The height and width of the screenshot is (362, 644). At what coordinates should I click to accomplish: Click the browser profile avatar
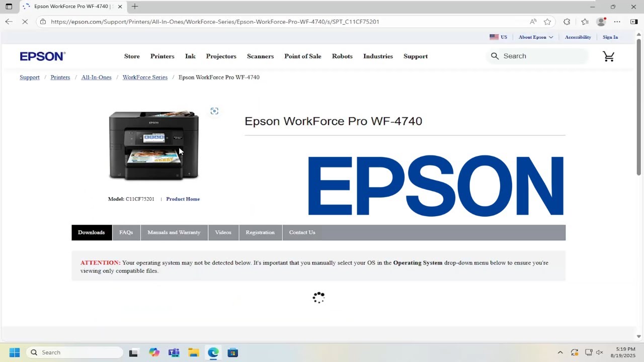click(601, 22)
